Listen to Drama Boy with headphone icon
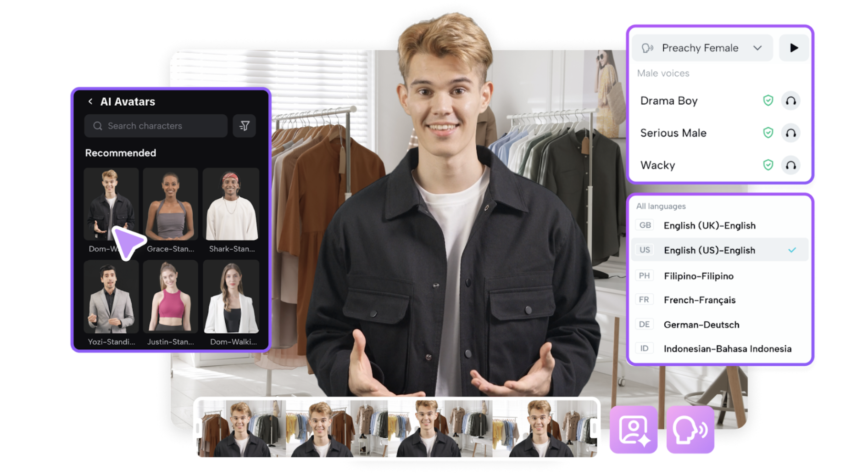 tap(790, 101)
